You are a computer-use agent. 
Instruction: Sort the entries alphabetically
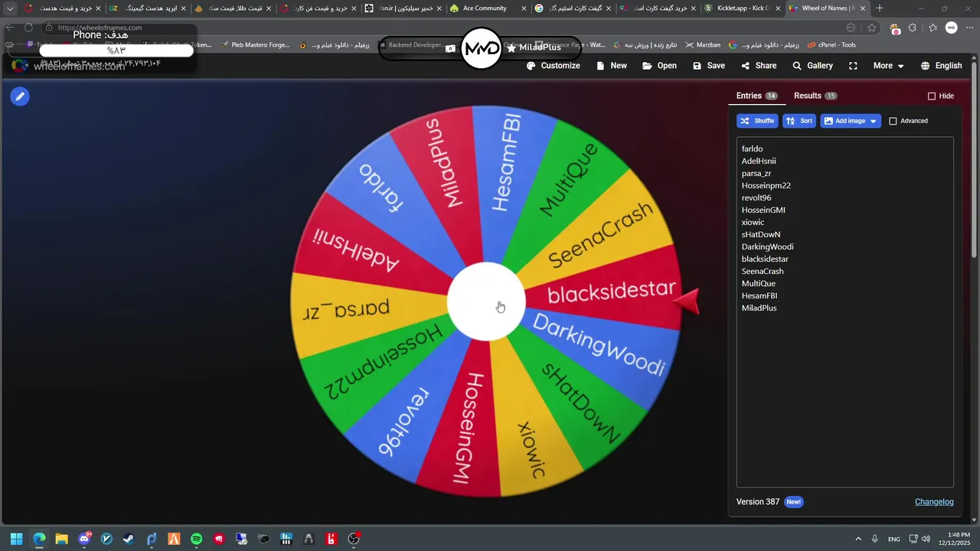click(799, 121)
